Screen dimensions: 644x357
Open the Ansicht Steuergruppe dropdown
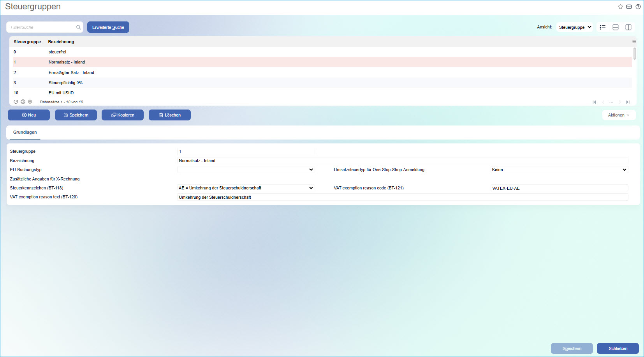pyautogui.click(x=575, y=27)
